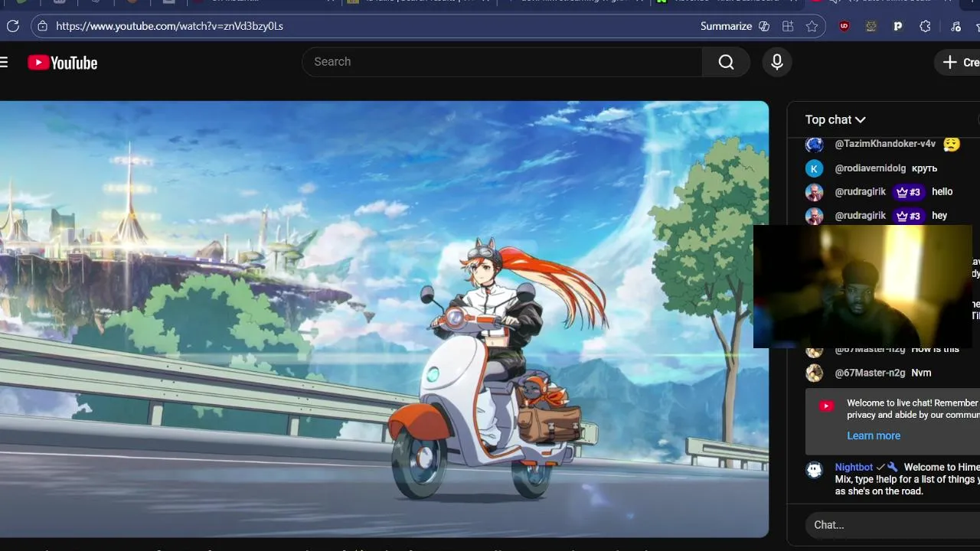Click the #3 crown badge on 'hello' message
The width and height of the screenshot is (980, 551).
(x=908, y=192)
